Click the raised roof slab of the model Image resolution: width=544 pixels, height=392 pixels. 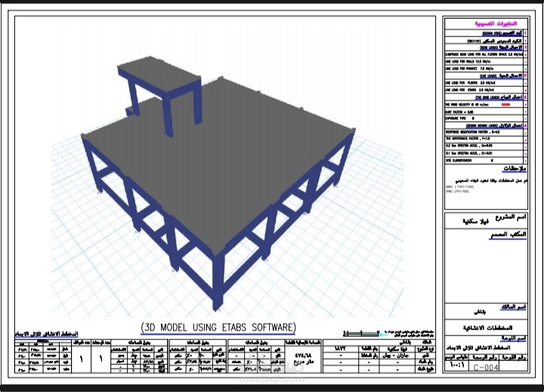tap(159, 74)
